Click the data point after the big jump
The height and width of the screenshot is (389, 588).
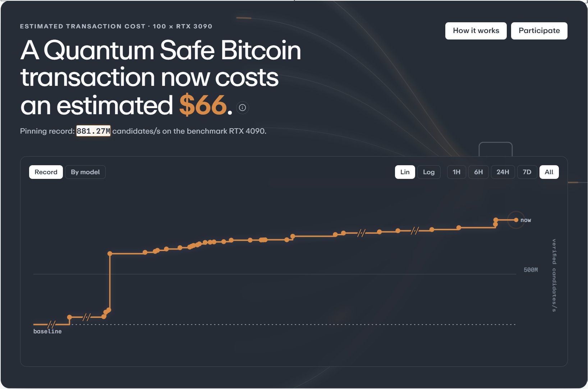point(110,254)
